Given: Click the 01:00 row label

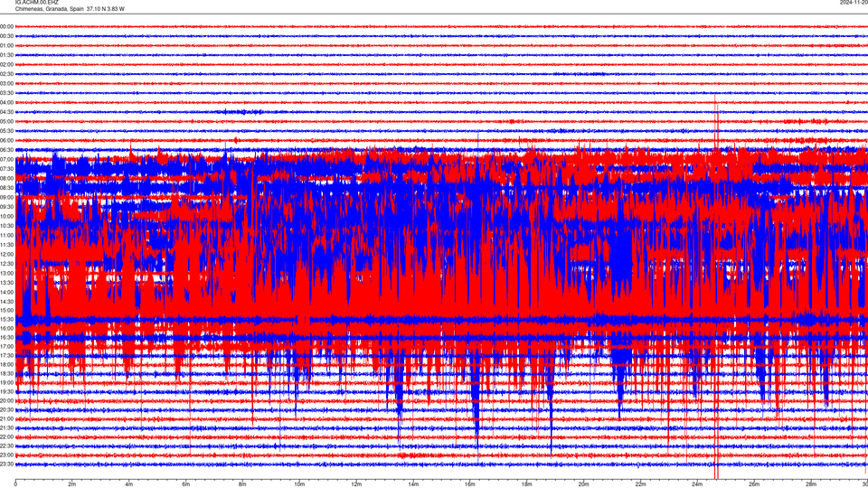Looking at the screenshot, I should [x=6, y=45].
